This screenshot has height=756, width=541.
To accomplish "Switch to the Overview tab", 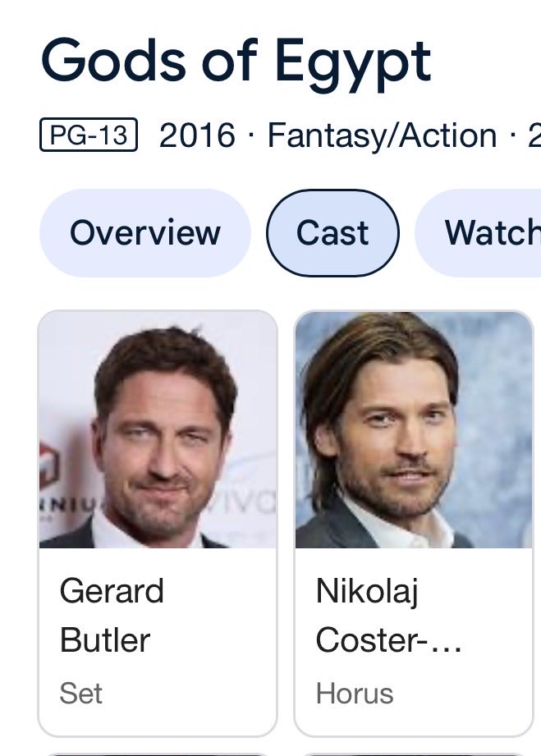I will click(x=145, y=233).
